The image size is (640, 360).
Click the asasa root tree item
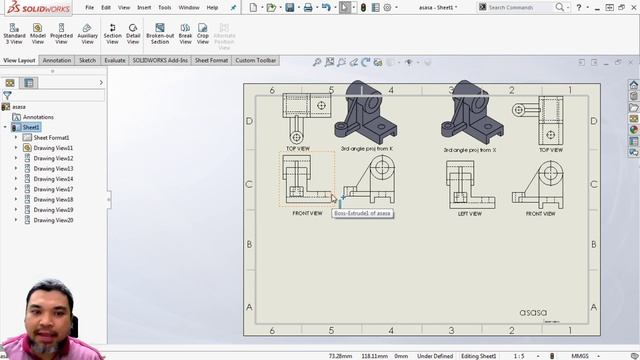[19, 107]
